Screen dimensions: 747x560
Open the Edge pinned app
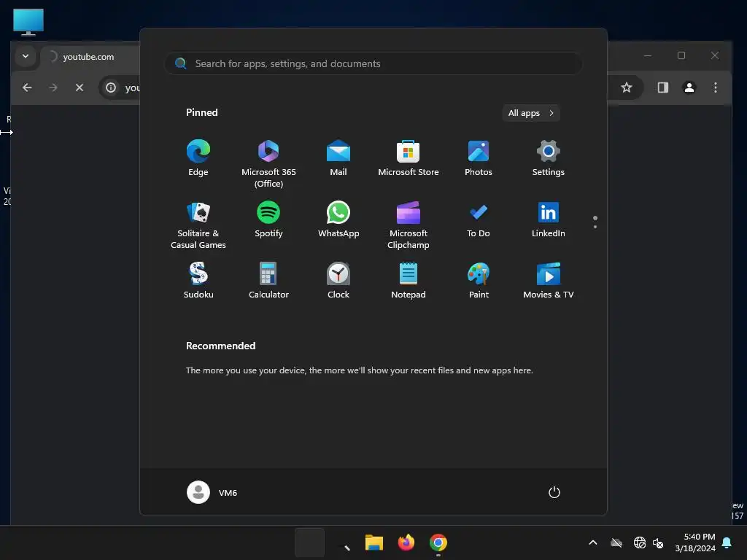[198, 158]
